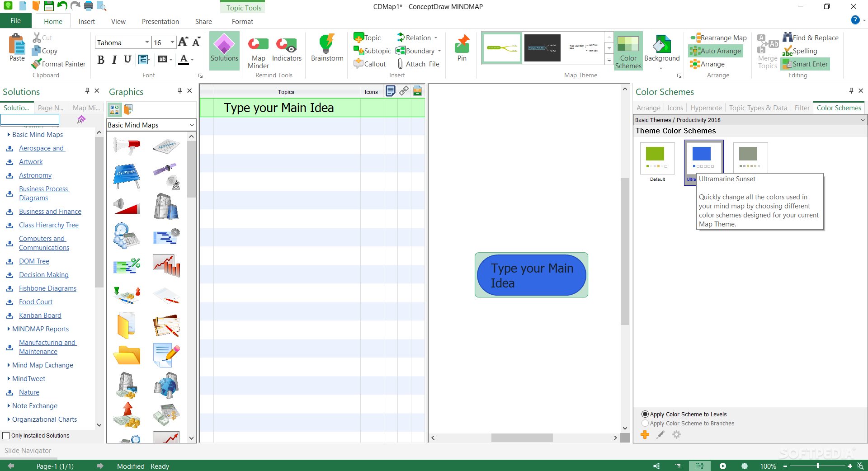This screenshot has width=868, height=471.
Task: Open the Decision Making link
Action: pyautogui.click(x=44, y=275)
